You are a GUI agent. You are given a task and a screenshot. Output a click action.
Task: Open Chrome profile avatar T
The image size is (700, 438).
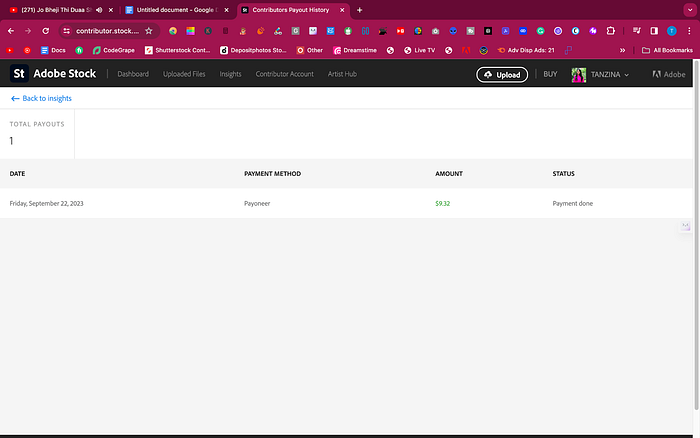(671, 31)
